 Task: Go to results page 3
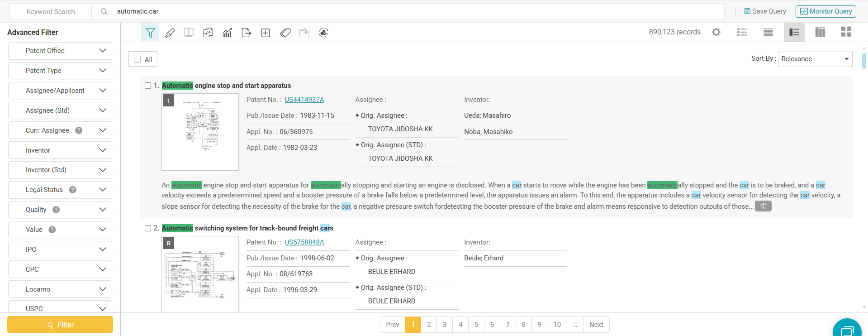(x=445, y=325)
